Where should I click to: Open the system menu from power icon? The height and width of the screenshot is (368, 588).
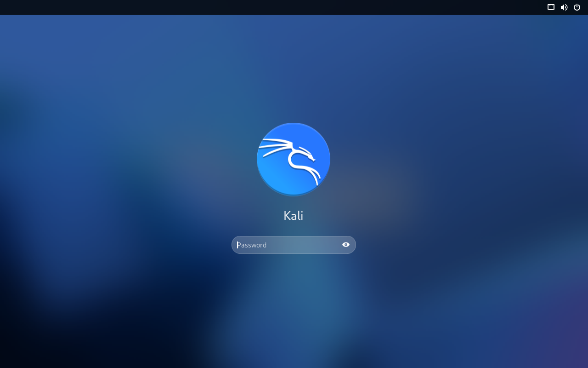577,7
